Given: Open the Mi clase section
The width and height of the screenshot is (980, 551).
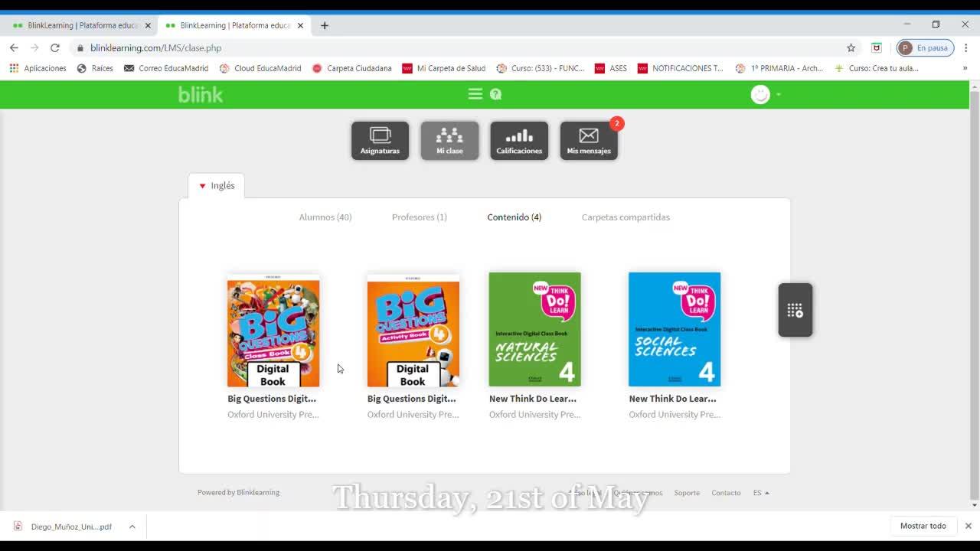Looking at the screenshot, I should 449,141.
